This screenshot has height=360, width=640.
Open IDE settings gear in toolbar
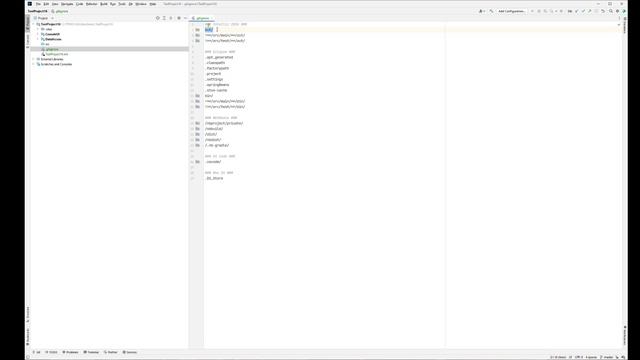pyautogui.click(x=617, y=11)
